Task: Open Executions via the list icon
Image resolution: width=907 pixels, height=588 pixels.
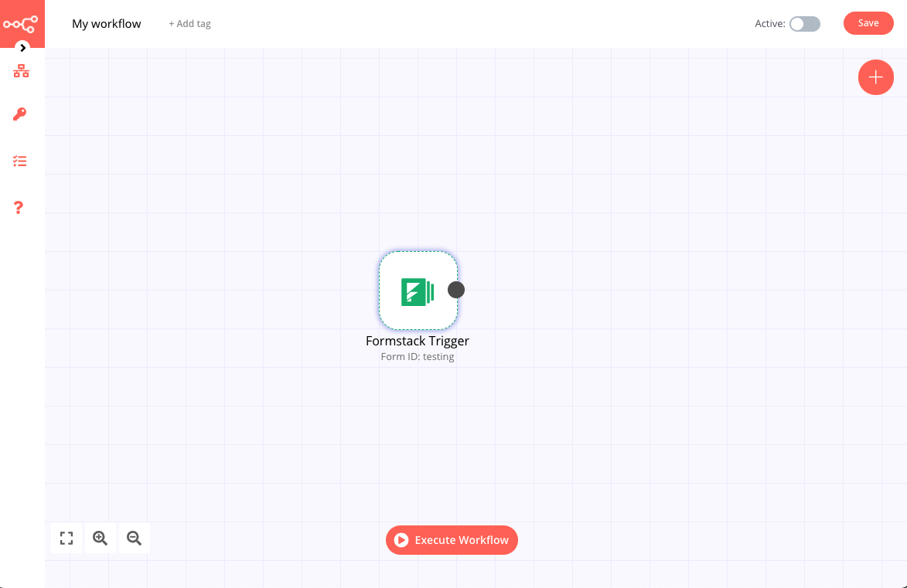Action: (19, 161)
